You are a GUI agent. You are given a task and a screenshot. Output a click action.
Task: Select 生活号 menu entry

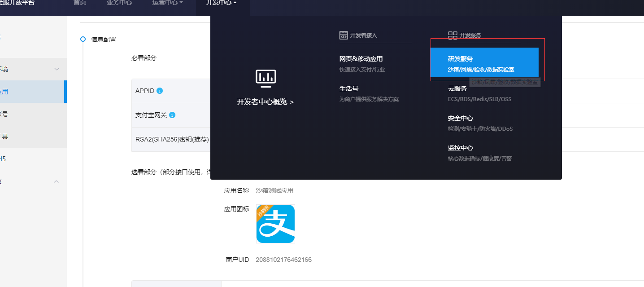(x=349, y=88)
